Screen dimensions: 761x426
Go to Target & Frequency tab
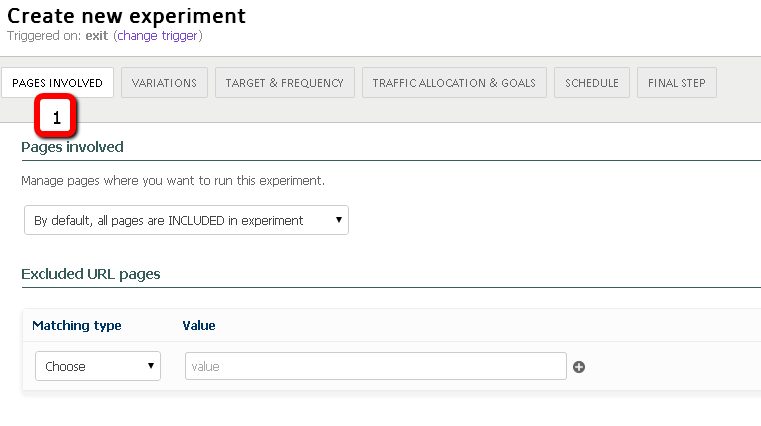click(x=285, y=83)
